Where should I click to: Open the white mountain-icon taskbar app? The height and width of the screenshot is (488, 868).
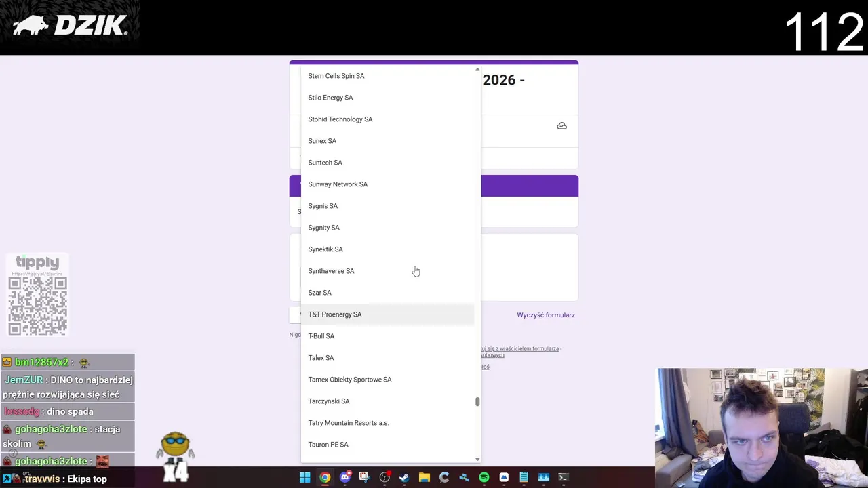tap(504, 477)
